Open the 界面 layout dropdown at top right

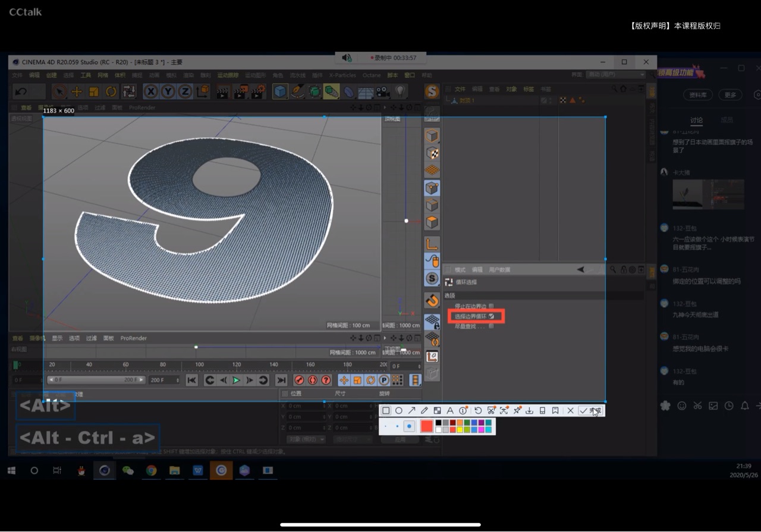click(615, 75)
